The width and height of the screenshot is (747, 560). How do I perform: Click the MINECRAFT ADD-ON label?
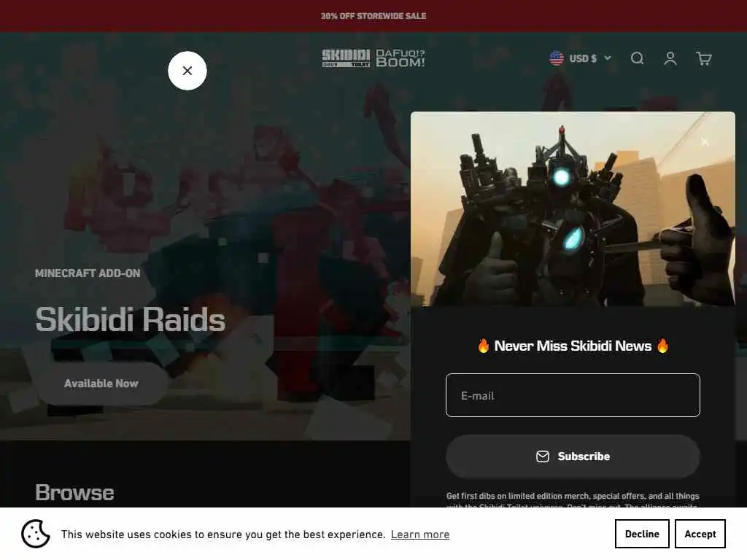88,273
